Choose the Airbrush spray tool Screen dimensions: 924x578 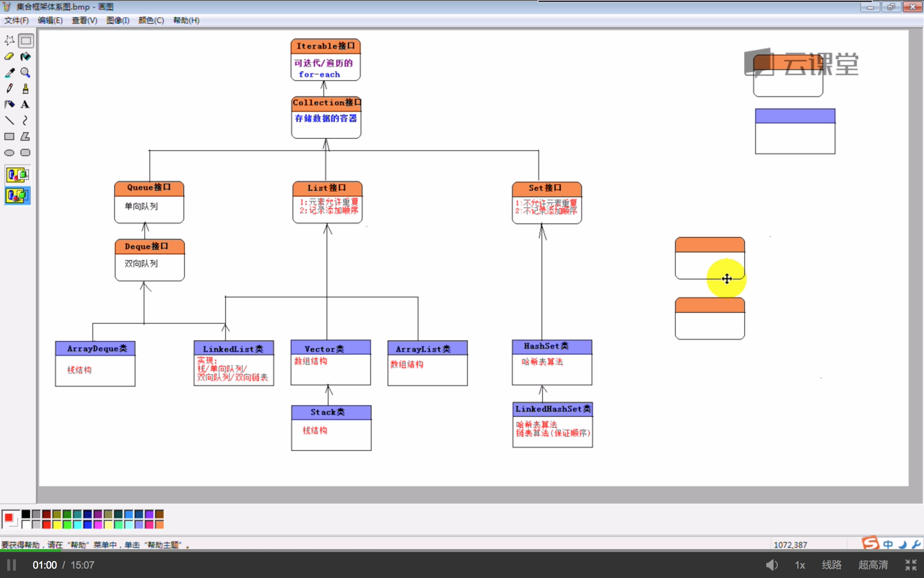pyautogui.click(x=9, y=104)
